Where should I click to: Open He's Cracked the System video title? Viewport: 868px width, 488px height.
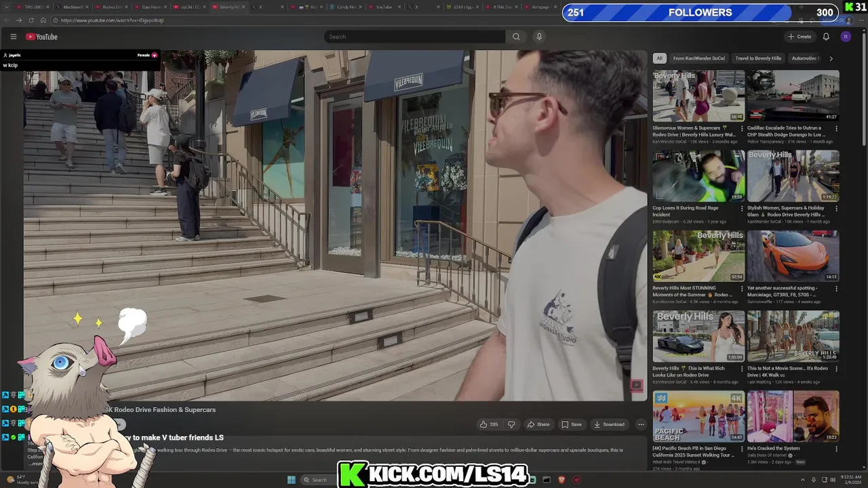pos(774,448)
